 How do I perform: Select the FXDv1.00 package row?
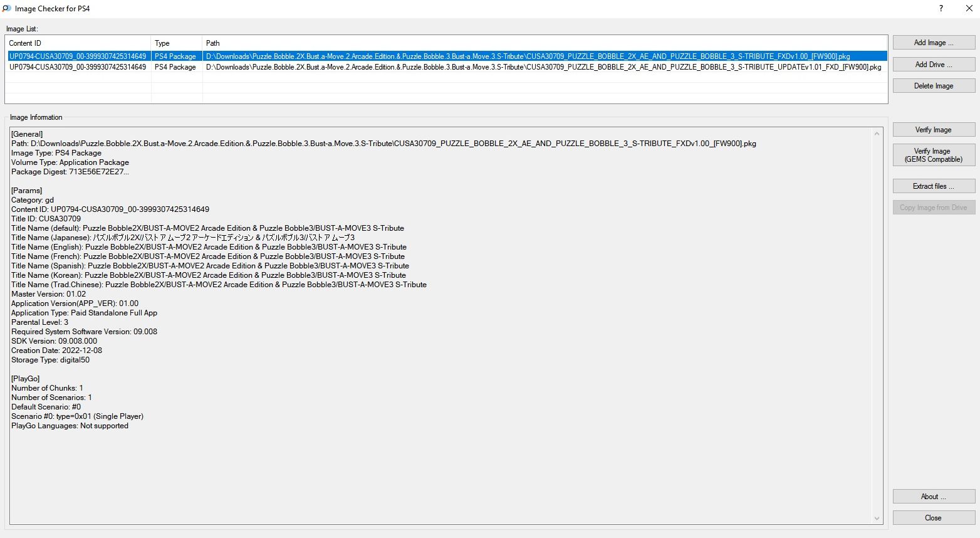(446, 56)
